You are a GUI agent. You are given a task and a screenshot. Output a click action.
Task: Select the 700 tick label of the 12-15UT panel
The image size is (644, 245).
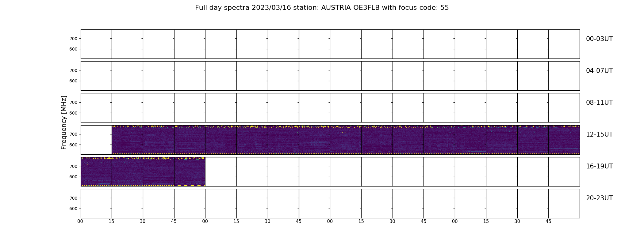pos(73,134)
